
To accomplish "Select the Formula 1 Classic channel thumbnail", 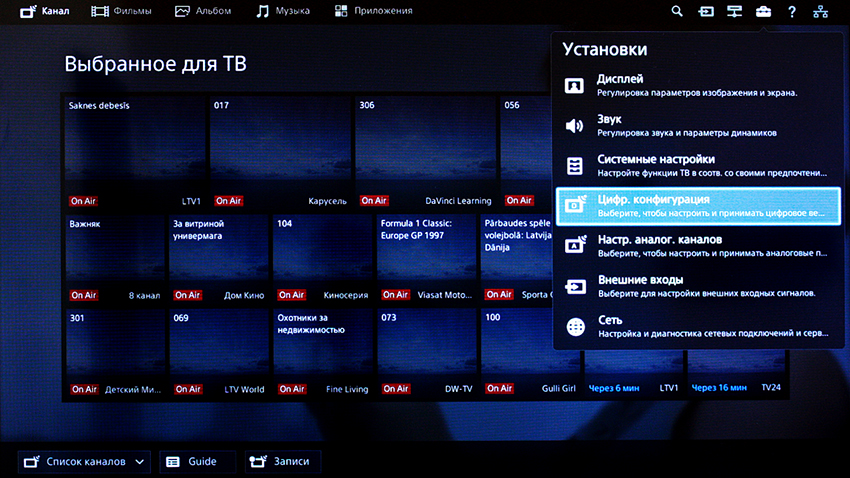I will click(427, 258).
